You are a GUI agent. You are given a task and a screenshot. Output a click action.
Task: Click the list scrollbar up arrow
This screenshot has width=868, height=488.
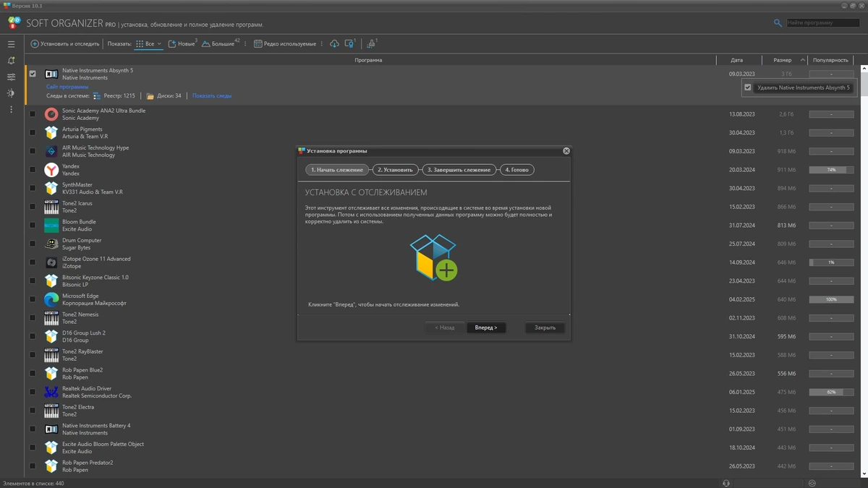pos(864,69)
